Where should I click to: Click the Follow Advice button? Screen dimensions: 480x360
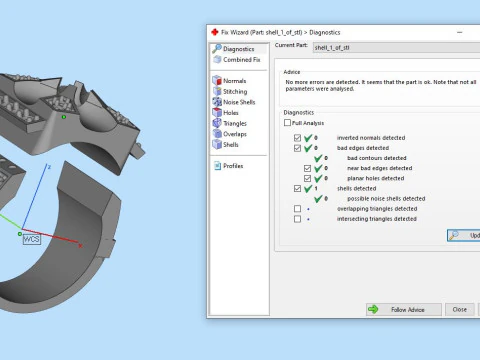click(404, 310)
